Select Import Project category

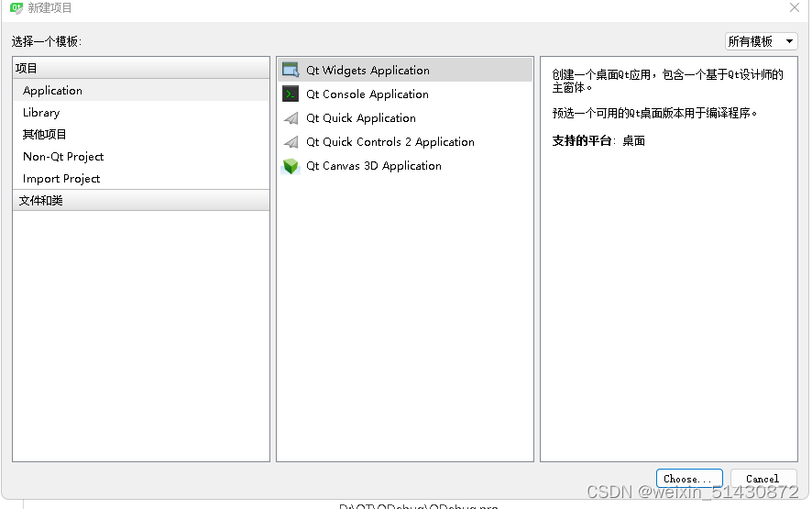click(141, 178)
